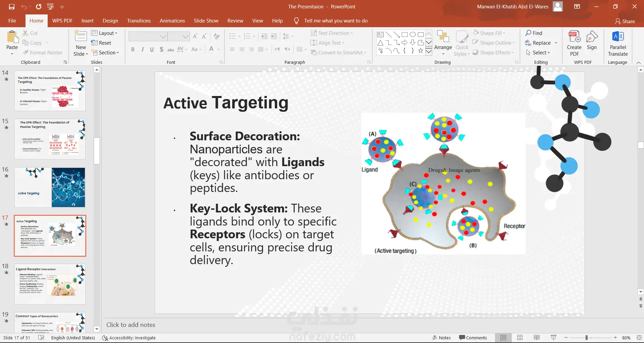The width and height of the screenshot is (644, 343).
Task: Select the Format Painter tool
Action: [43, 52]
